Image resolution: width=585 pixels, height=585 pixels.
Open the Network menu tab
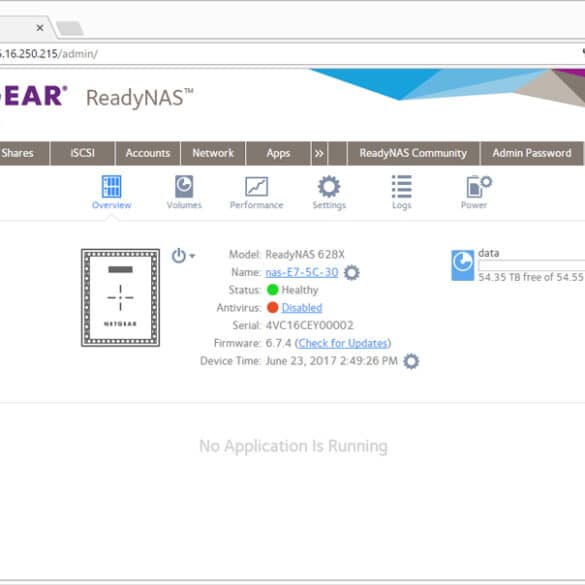pyautogui.click(x=213, y=153)
